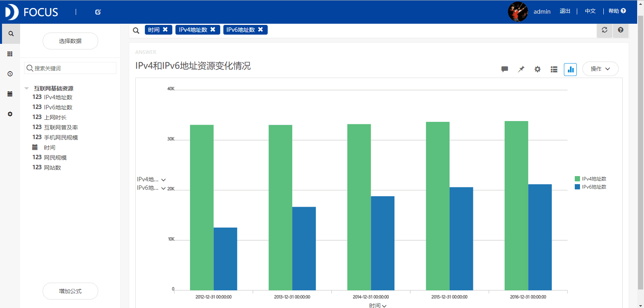Switch to bar chart view
Viewport: 644px width, 308px height.
coord(570,69)
